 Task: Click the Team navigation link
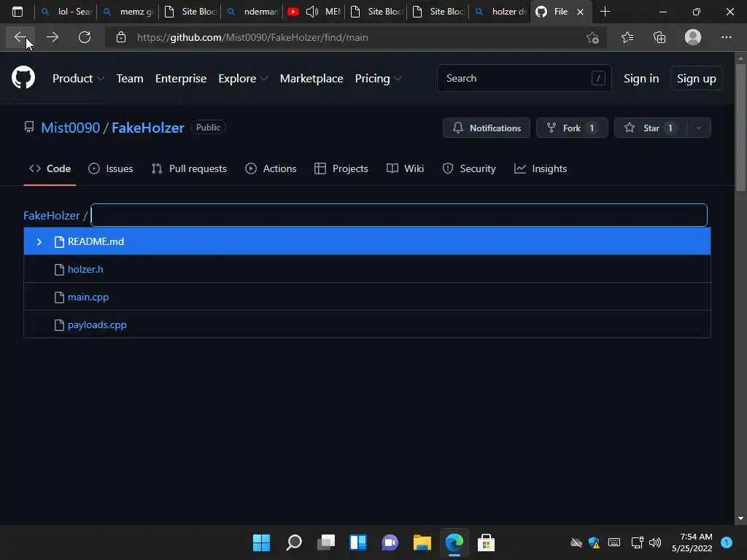pos(130,79)
